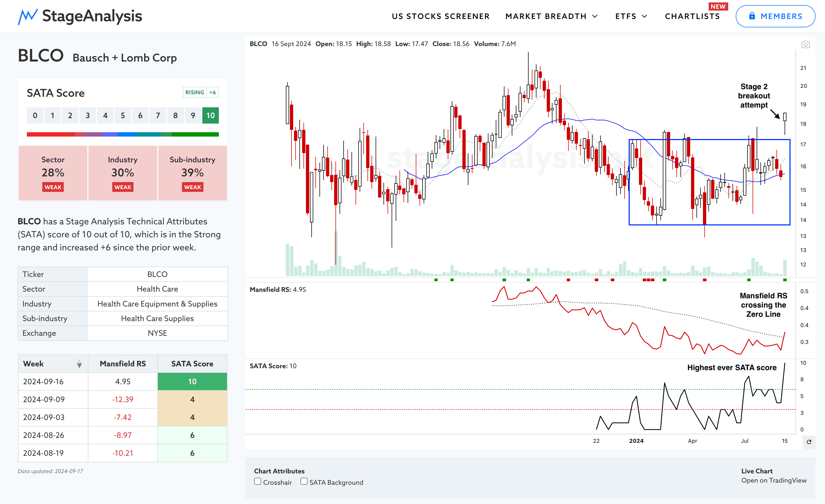Click the Bausch + Lomb Corp heading
Viewport: 825px width, 504px height.
point(124,58)
